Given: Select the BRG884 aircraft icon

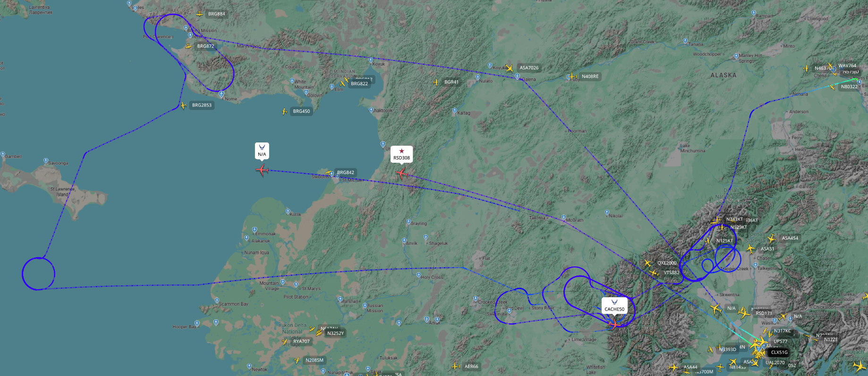Looking at the screenshot, I should coord(200,14).
